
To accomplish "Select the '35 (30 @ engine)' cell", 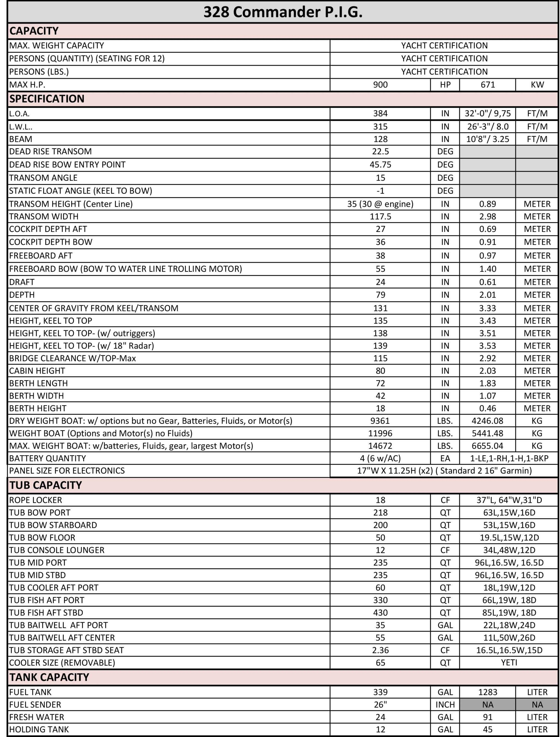I will point(380,204).
